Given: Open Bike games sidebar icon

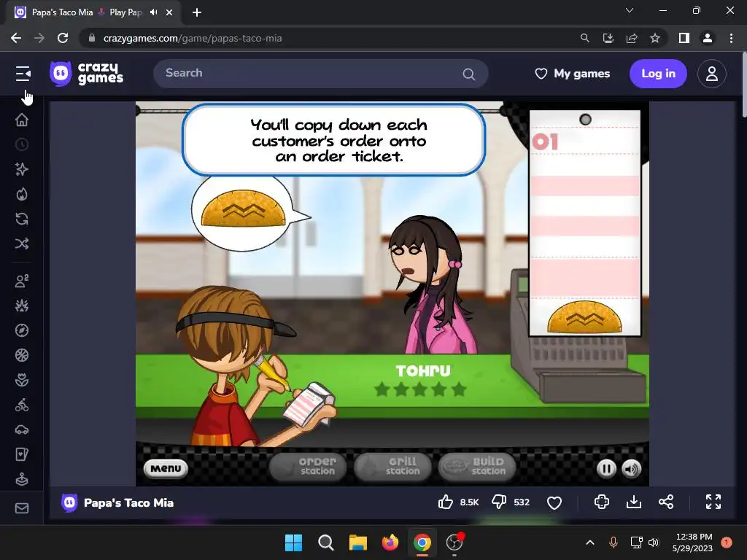Looking at the screenshot, I should [x=22, y=405].
